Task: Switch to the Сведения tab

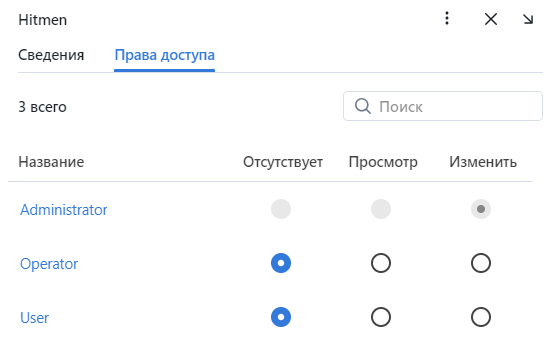Action: [x=51, y=55]
